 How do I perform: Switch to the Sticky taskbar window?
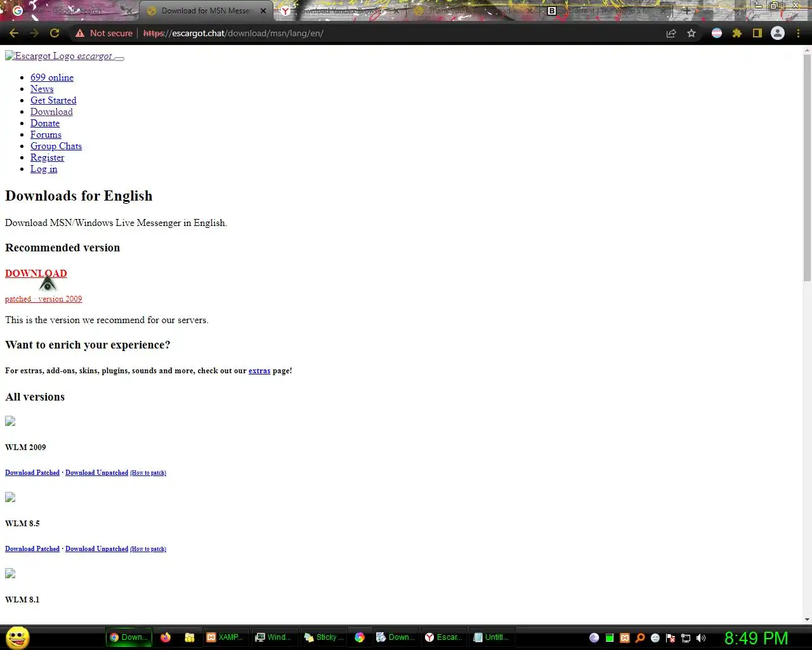pyautogui.click(x=323, y=637)
